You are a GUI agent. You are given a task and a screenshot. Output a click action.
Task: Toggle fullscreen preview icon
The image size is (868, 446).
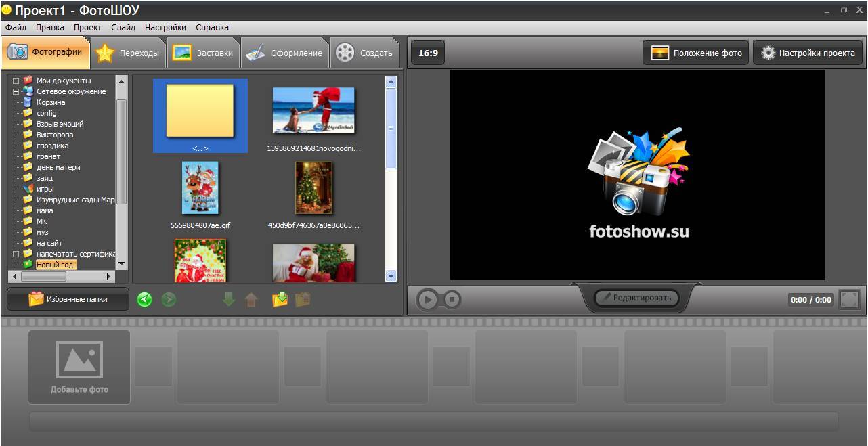point(849,299)
